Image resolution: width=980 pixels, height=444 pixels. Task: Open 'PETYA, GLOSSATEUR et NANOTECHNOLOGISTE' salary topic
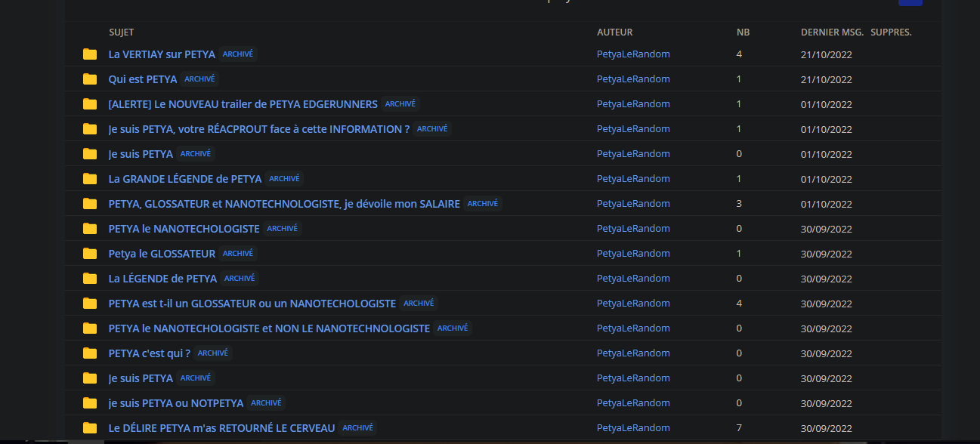(x=284, y=204)
